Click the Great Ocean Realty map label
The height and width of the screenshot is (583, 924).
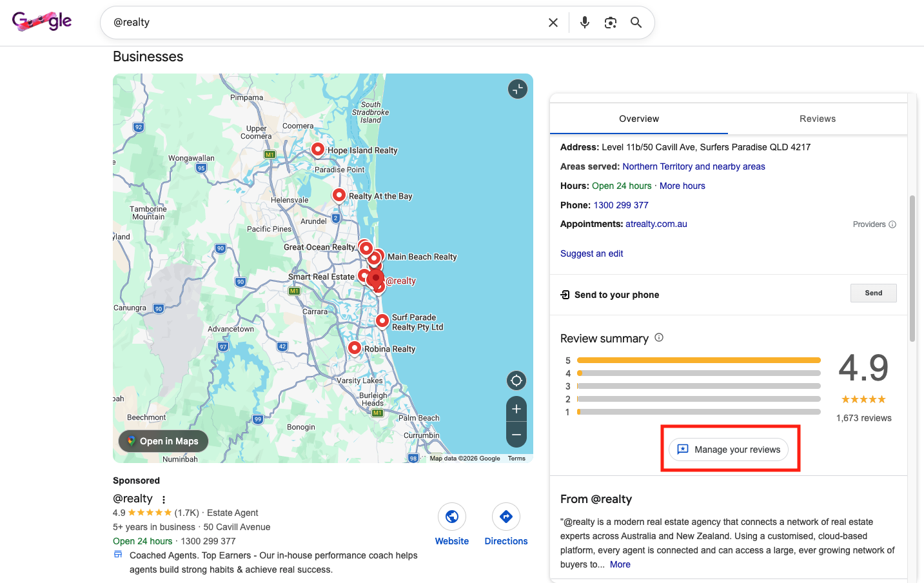coord(319,247)
